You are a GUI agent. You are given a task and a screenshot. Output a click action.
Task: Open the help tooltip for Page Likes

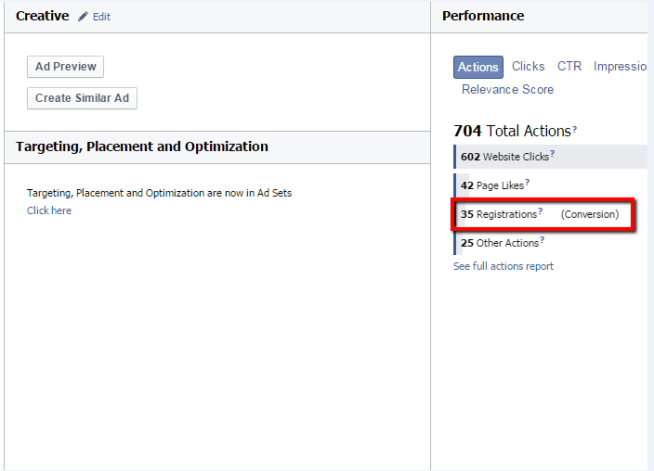pos(528,183)
